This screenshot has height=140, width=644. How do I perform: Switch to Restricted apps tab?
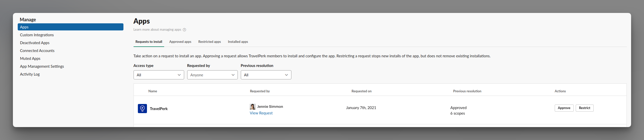coord(209,42)
